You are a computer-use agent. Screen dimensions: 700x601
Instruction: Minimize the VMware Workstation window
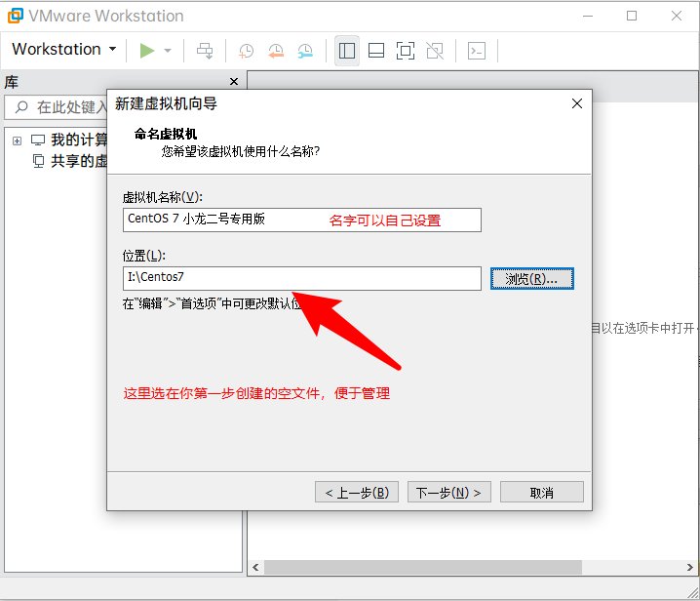pyautogui.click(x=588, y=16)
